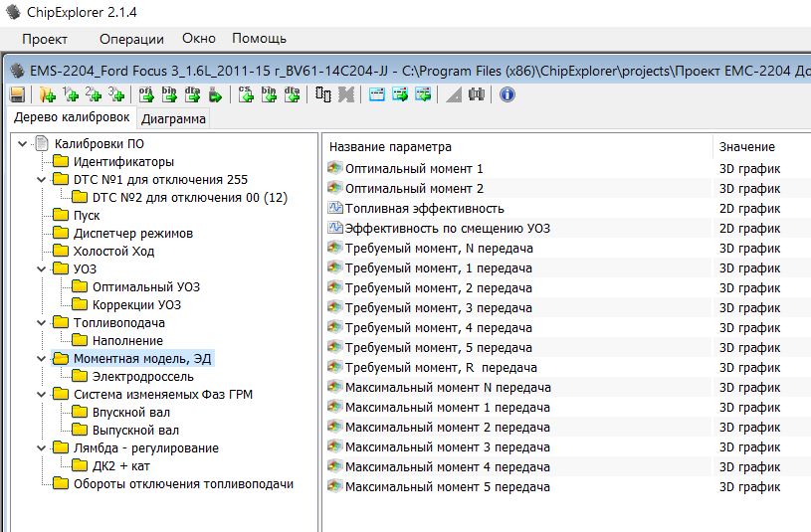Collapse the УОЗ tree folder

coord(41,269)
